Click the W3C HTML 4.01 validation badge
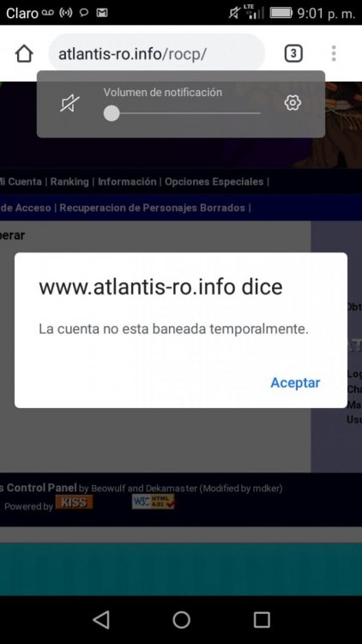This screenshot has height=644, width=362. pyautogui.click(x=153, y=501)
